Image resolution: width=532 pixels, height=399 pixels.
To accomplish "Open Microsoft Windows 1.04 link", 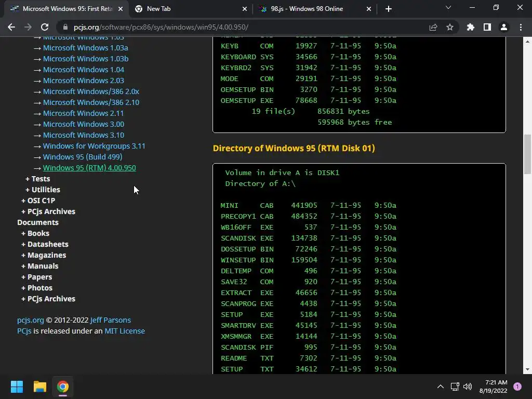I will point(84,70).
